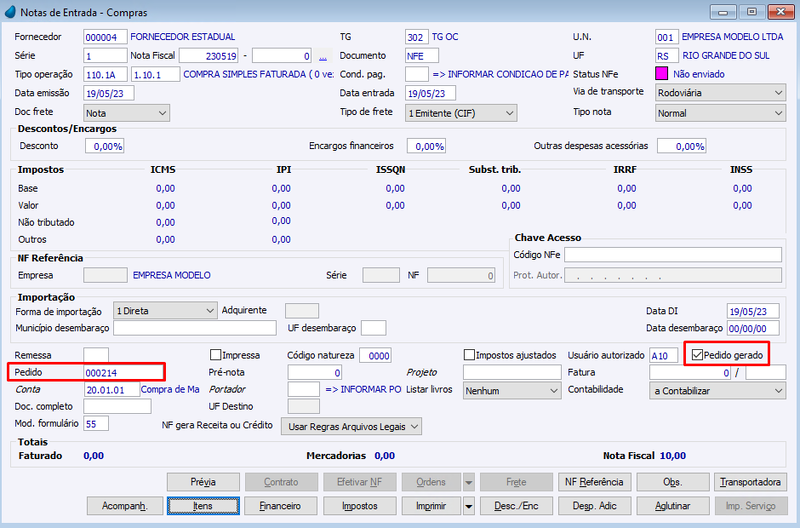Click the Aglutinar button

click(x=673, y=506)
